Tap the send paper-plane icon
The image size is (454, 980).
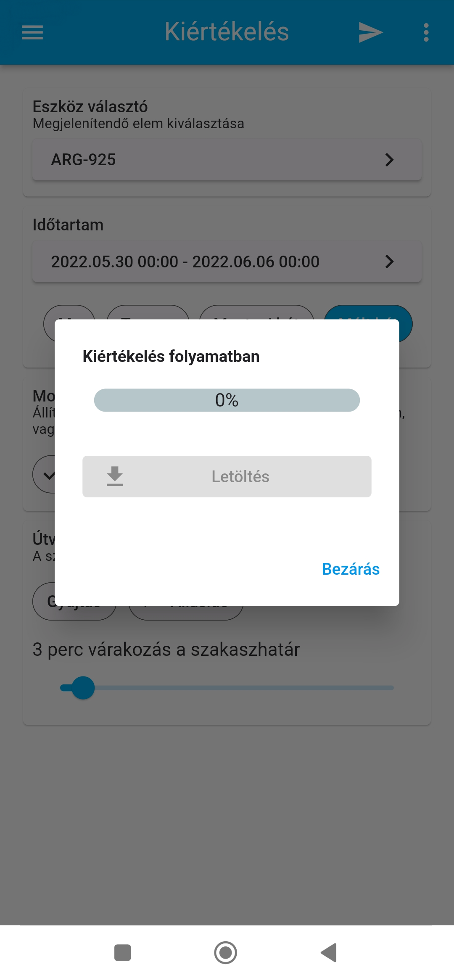coord(370,32)
